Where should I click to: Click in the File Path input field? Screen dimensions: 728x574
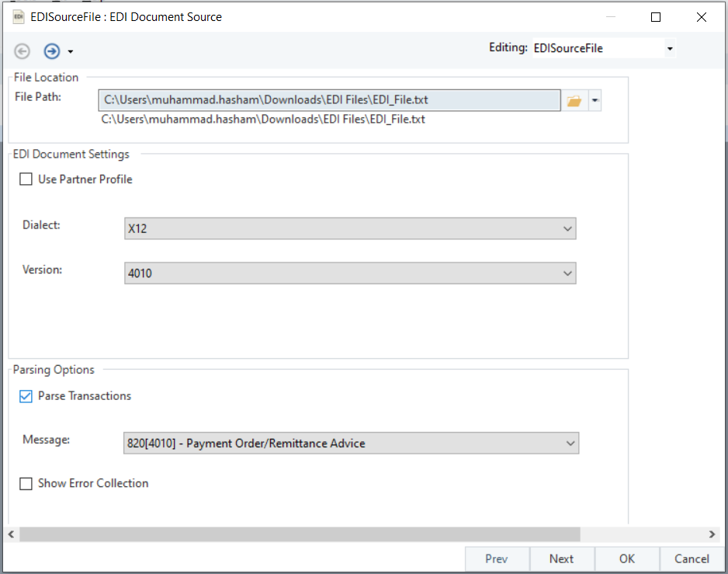tap(329, 100)
